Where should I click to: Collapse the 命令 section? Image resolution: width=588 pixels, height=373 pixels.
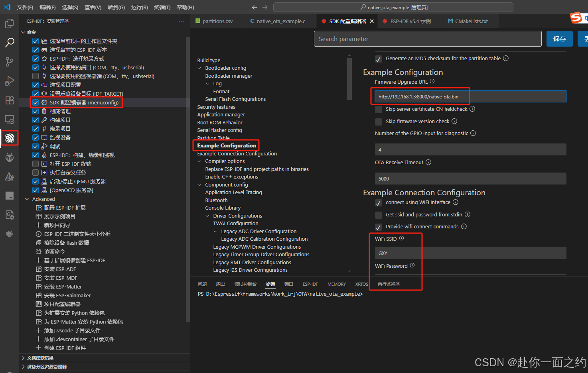(x=23, y=32)
